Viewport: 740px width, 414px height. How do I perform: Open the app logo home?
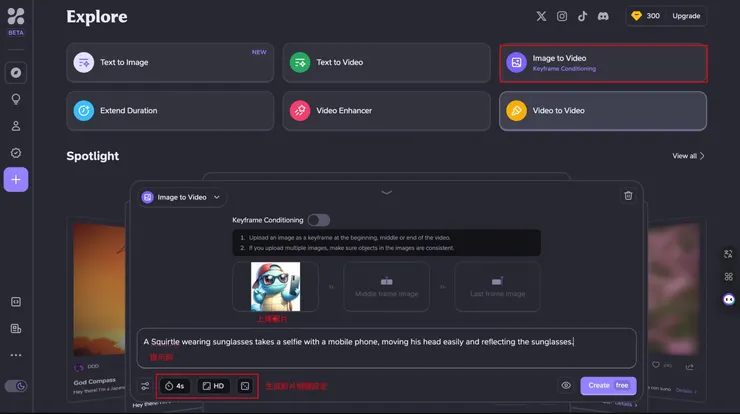point(16,17)
